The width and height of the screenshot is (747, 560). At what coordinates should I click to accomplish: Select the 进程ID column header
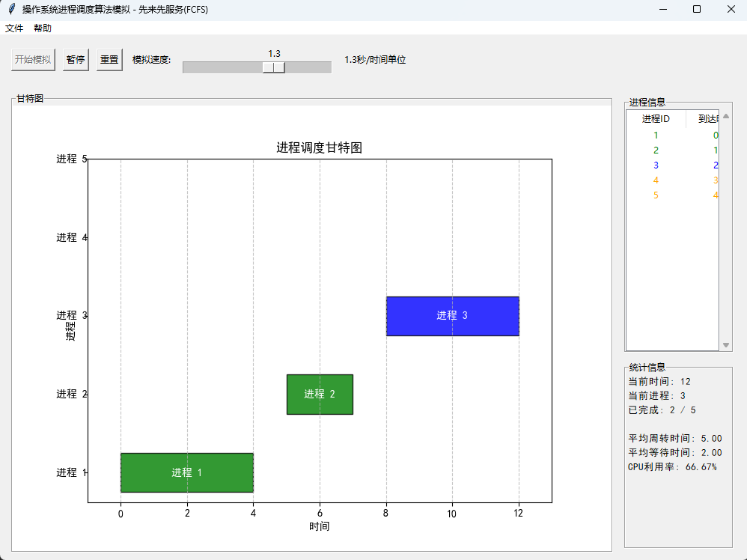656,119
